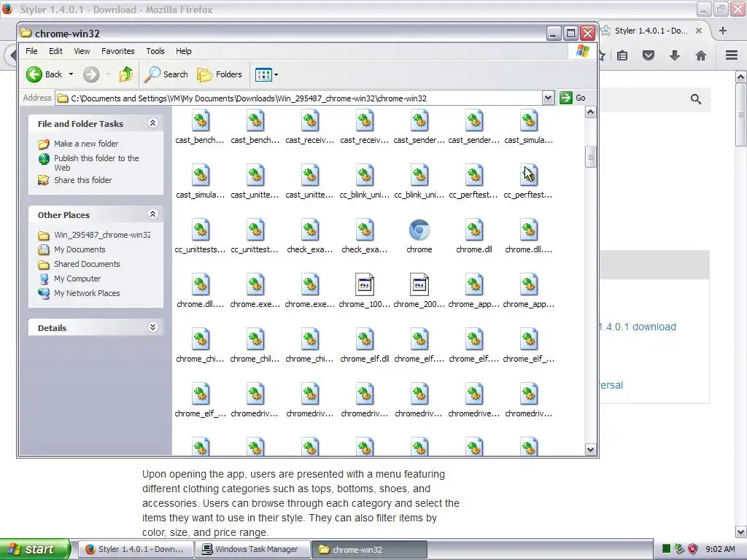Click the red shield tray icon
The height and width of the screenshot is (560, 747).
(x=693, y=549)
